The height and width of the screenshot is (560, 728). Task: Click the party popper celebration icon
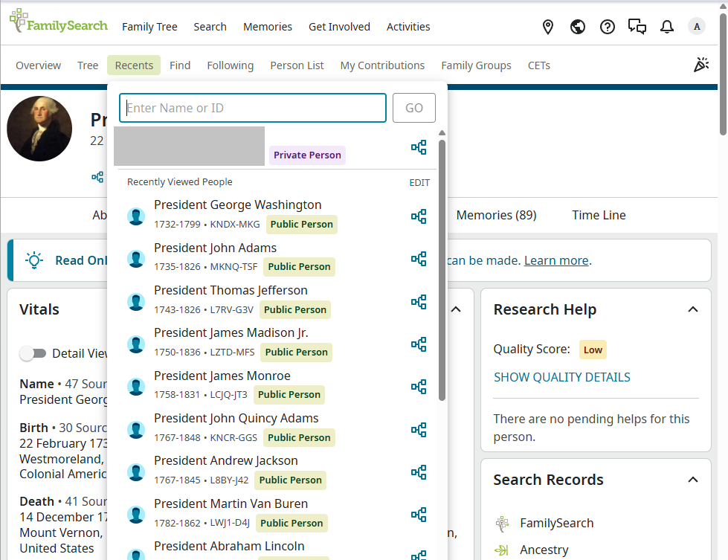pos(701,65)
